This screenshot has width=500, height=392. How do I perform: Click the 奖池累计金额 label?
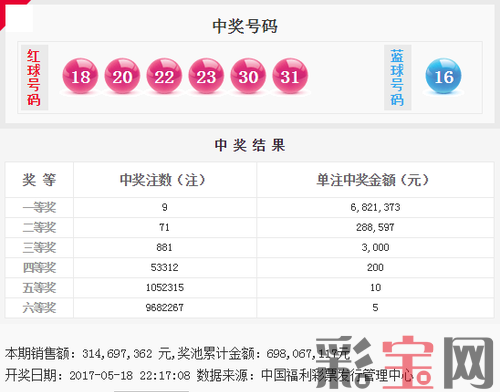point(218,354)
